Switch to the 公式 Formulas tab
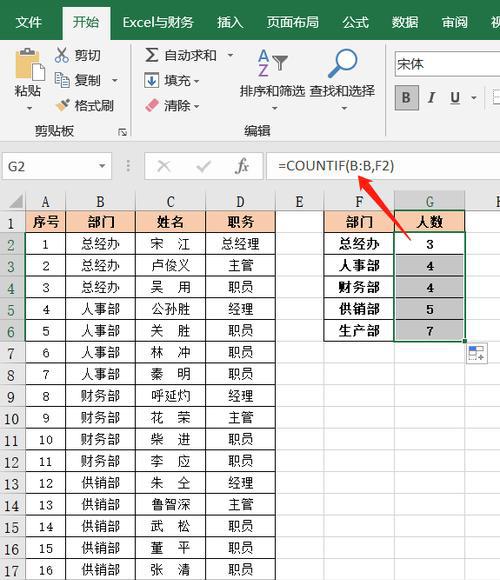 (x=355, y=23)
